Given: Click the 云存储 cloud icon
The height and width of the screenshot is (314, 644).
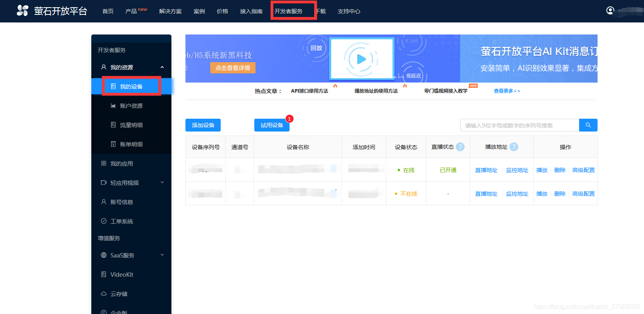Looking at the screenshot, I should click(x=104, y=294).
